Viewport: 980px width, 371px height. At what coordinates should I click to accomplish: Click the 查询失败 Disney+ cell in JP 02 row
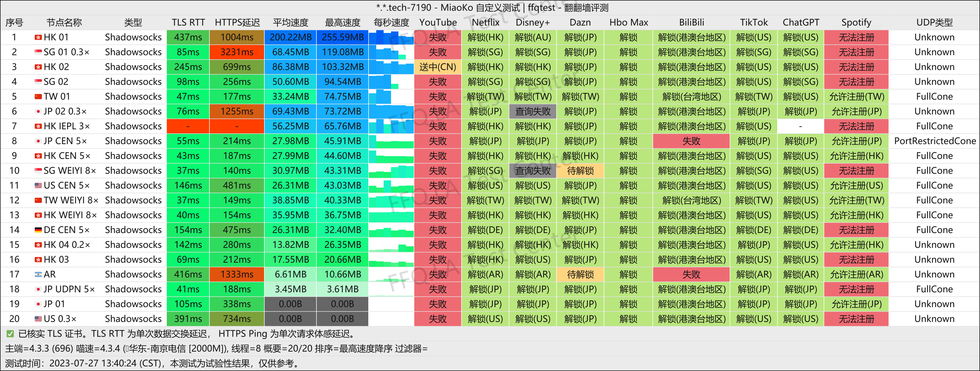[533, 111]
